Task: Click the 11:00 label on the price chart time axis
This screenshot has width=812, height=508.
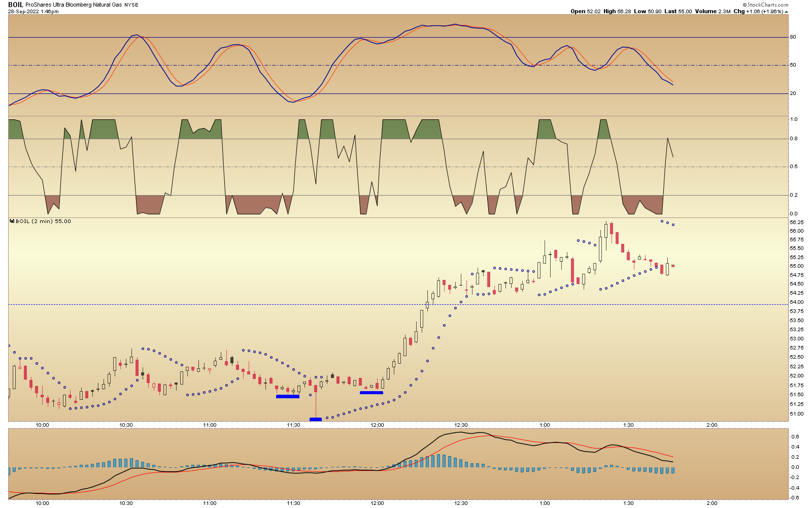Action: (210, 425)
